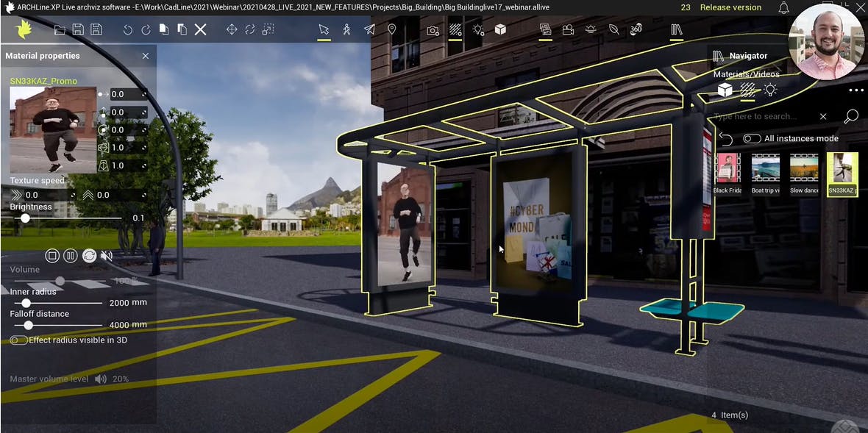
Task: Click the undo arrow in toolbar
Action: (128, 30)
